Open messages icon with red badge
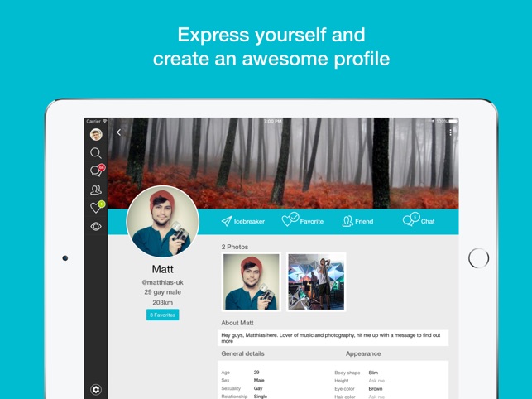The image size is (532, 399). [x=97, y=171]
